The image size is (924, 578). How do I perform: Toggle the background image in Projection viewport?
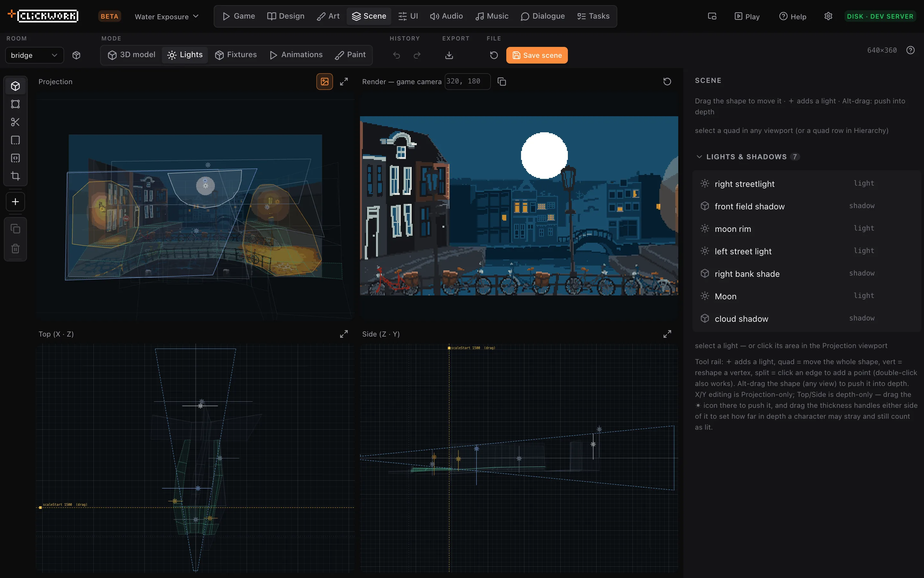click(x=325, y=82)
